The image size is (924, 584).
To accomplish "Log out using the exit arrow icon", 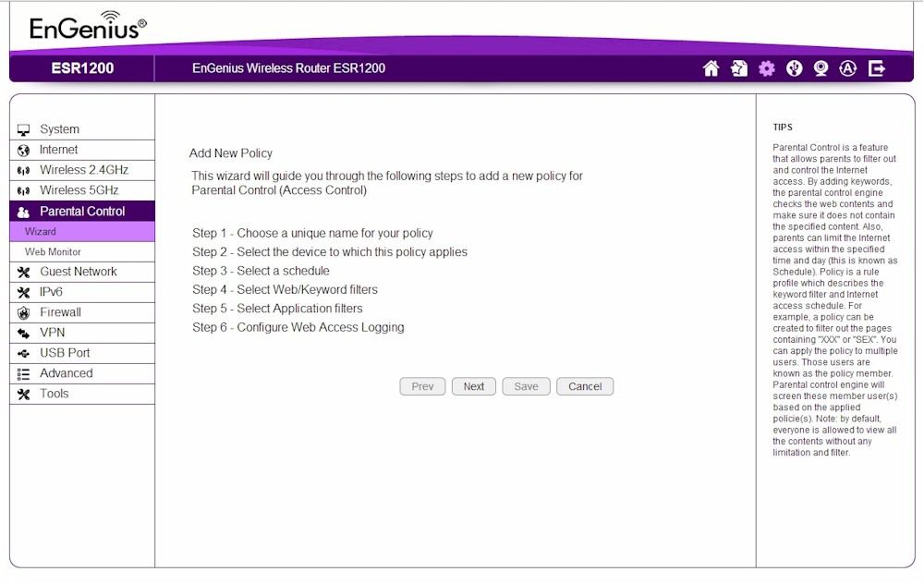I will [x=876, y=68].
